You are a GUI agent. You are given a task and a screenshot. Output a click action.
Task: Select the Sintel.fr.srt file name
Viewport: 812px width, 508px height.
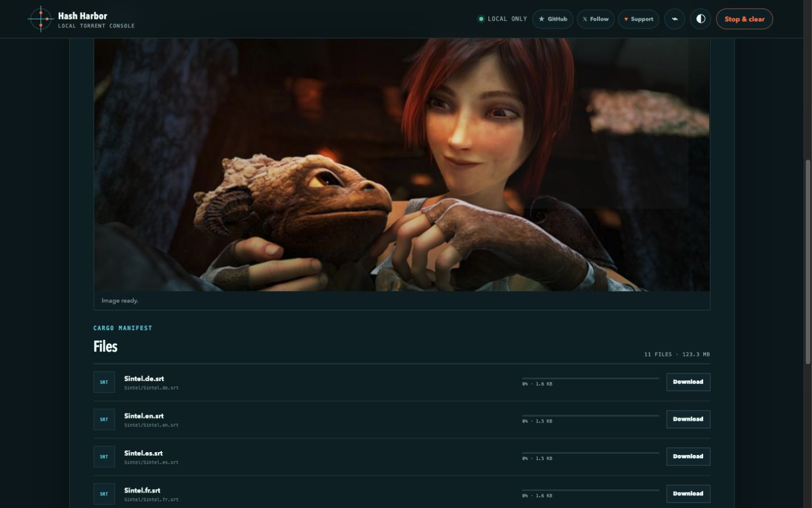[142, 490]
